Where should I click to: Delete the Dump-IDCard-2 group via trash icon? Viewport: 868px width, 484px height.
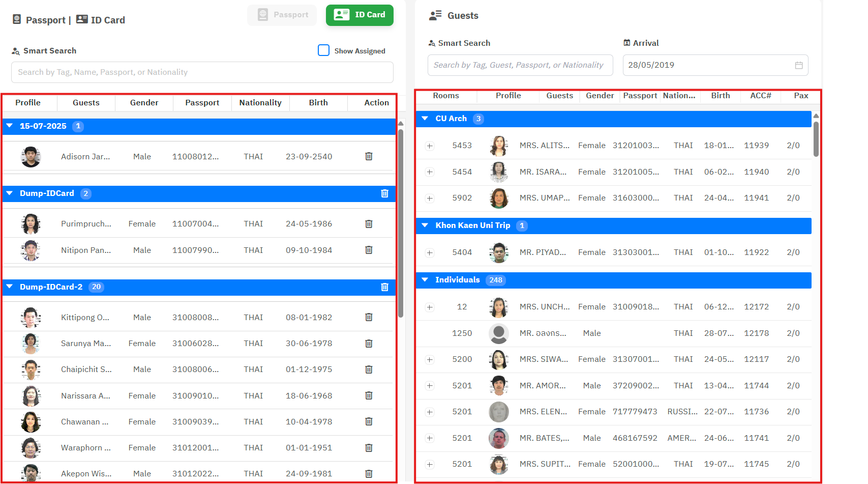(384, 287)
